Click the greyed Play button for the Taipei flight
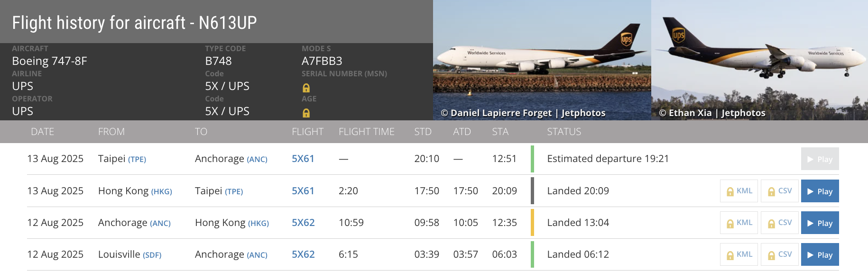The height and width of the screenshot is (271, 868). pos(820,159)
